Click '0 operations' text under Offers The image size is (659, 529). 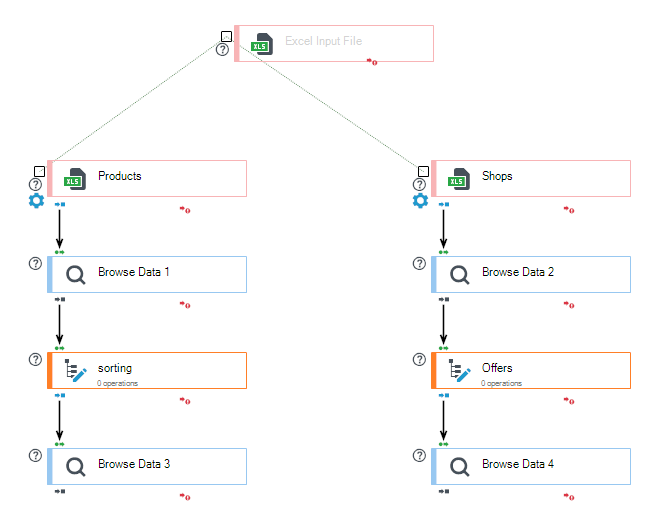tap(501, 383)
